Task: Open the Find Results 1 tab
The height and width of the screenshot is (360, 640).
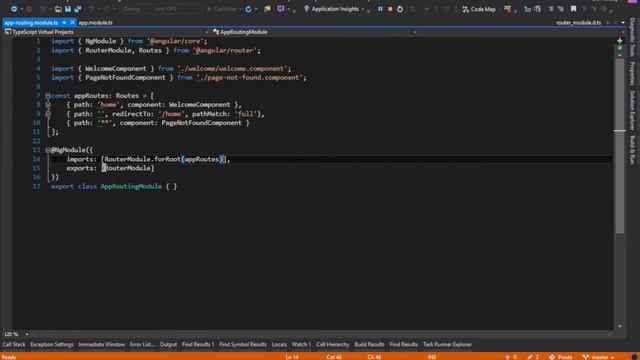Action: 198,344
